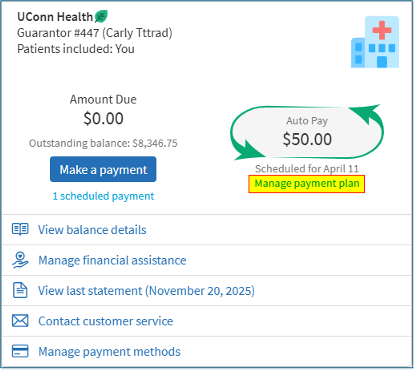Click Guarantor #447 (Carly Tttrad) text
Image resolution: width=414 pixels, height=370 pixels.
[x=95, y=33]
